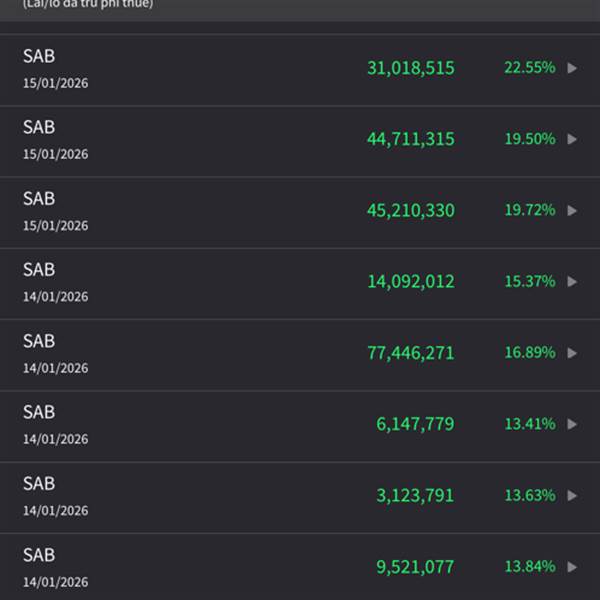Click SAB ticker in the 13.84% row

point(39,555)
